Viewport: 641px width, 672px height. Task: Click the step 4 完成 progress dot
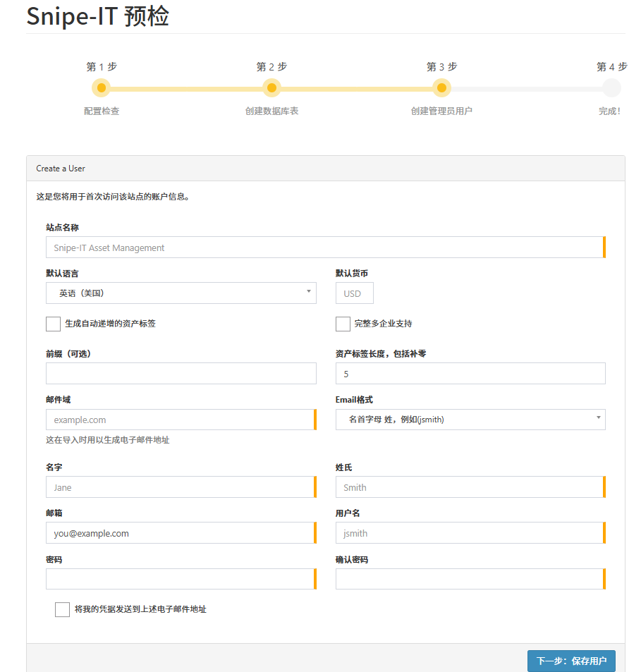point(611,88)
